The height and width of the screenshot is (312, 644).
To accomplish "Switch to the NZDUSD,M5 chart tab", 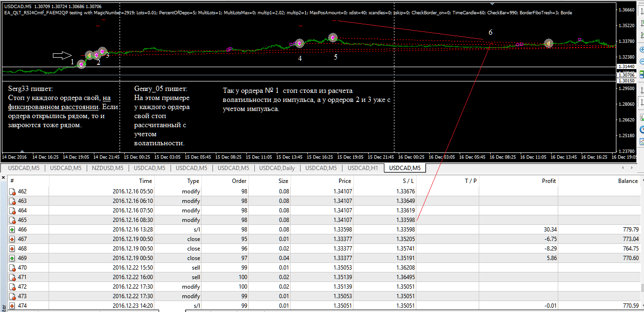I will 108,168.
